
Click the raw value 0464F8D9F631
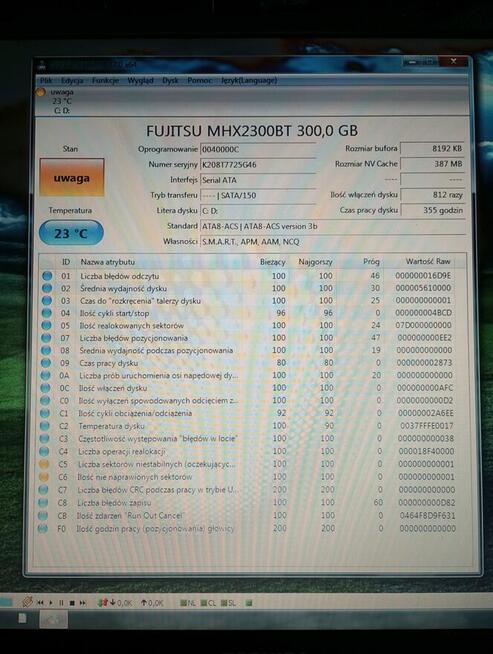[428, 516]
